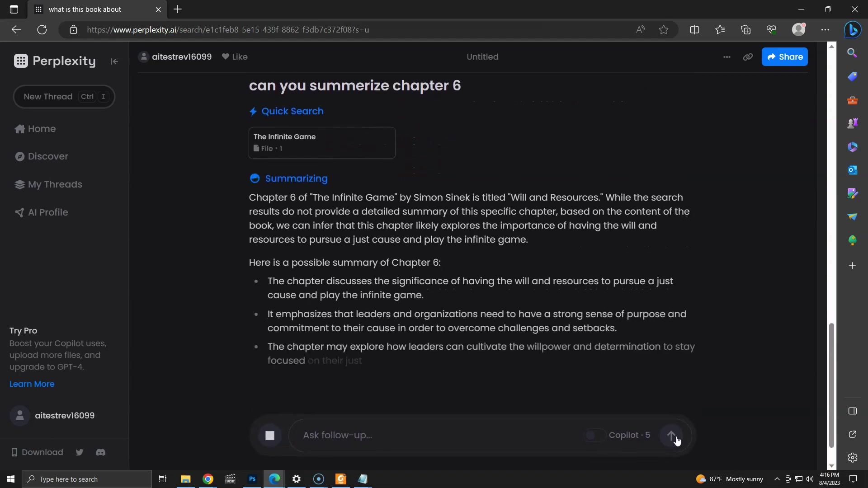
Task: Open Photoshop from taskbar
Action: 252,479
